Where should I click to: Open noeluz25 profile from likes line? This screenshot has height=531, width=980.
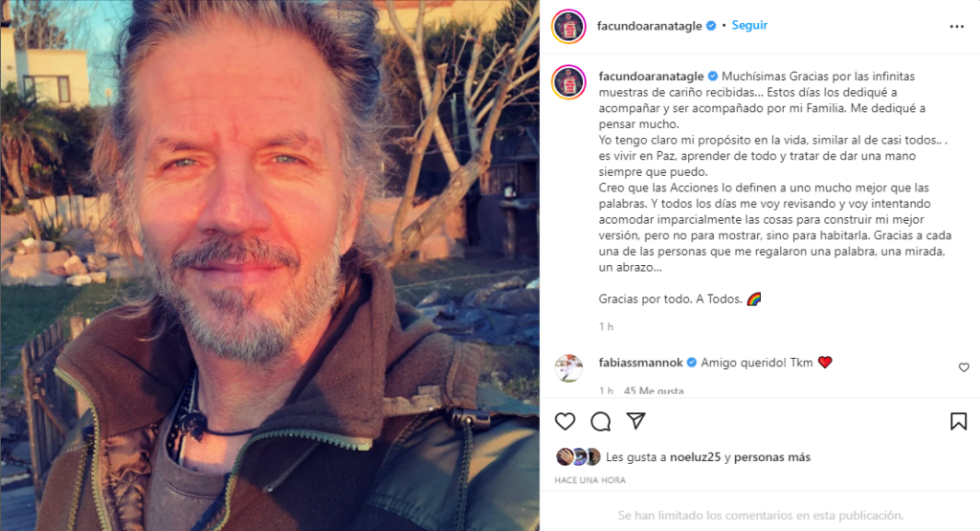pos(695,457)
